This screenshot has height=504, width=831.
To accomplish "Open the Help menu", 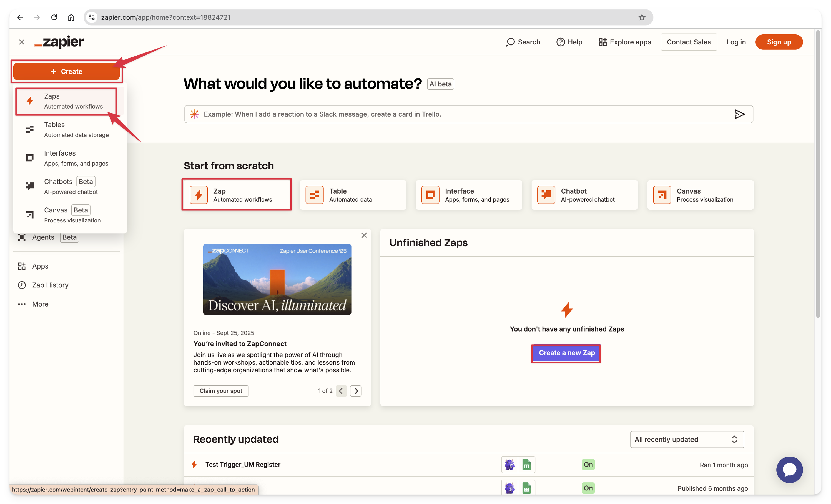I will (x=569, y=42).
